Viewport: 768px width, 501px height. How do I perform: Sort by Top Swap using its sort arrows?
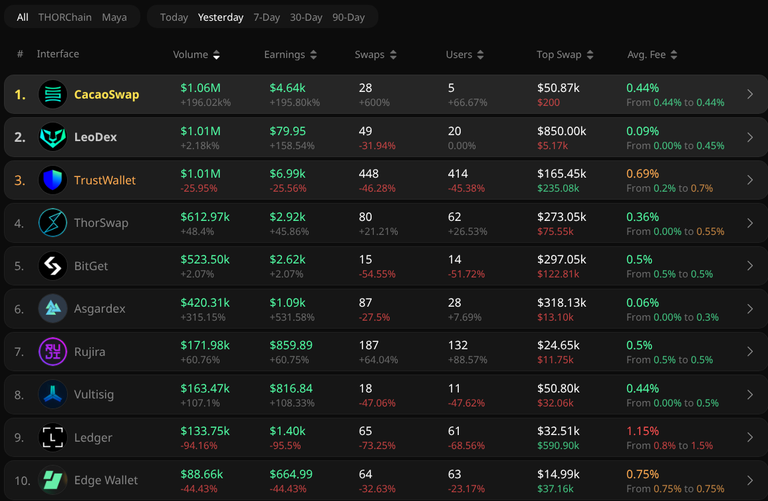tap(590, 55)
